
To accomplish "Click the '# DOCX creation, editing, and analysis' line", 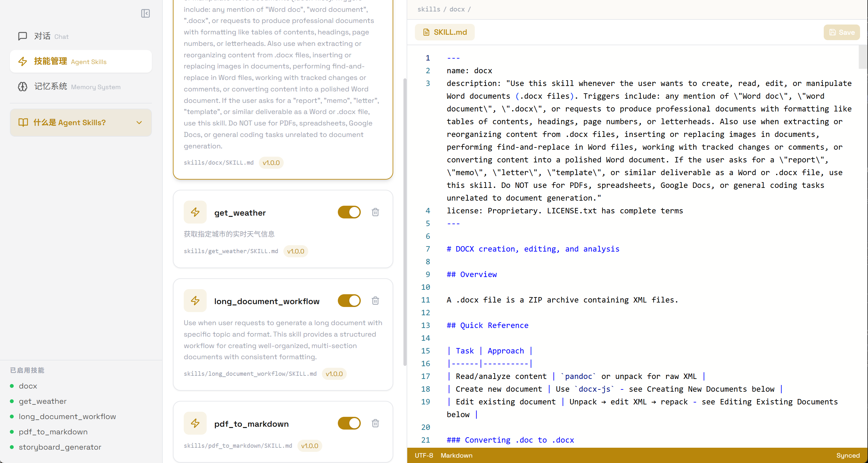I will (533, 249).
